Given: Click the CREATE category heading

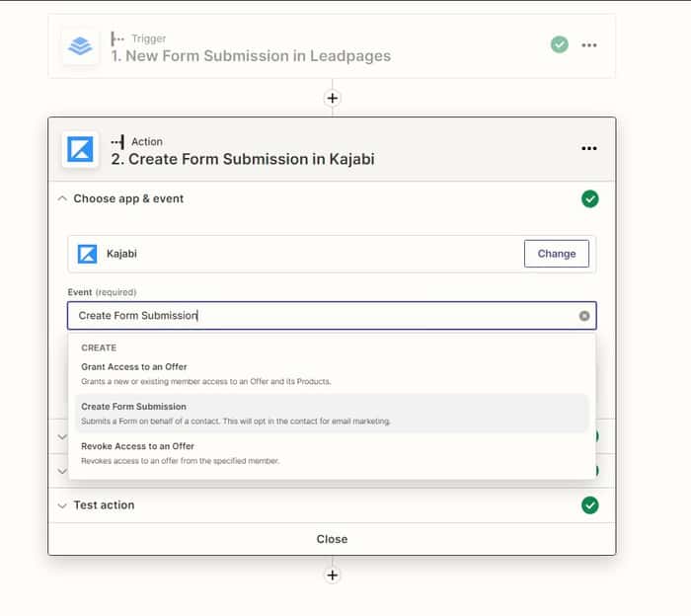Looking at the screenshot, I should (x=99, y=347).
